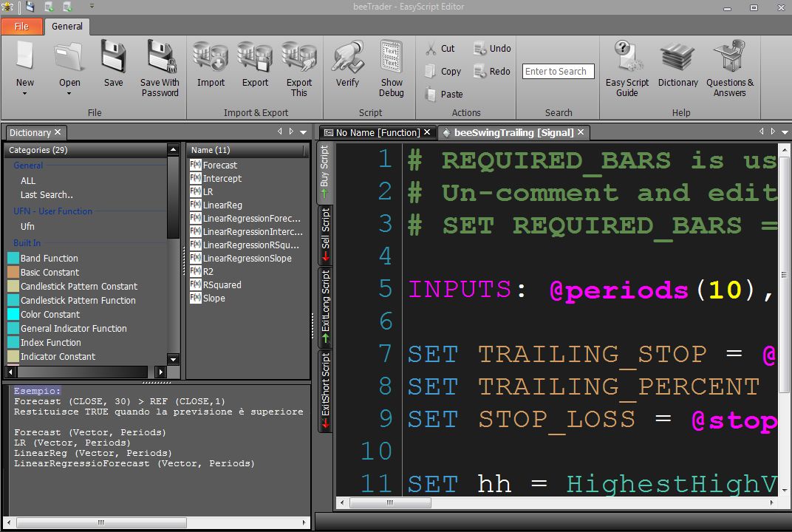The width and height of the screenshot is (792, 532).
Task: Click Save With Password icon
Action: (x=160, y=57)
